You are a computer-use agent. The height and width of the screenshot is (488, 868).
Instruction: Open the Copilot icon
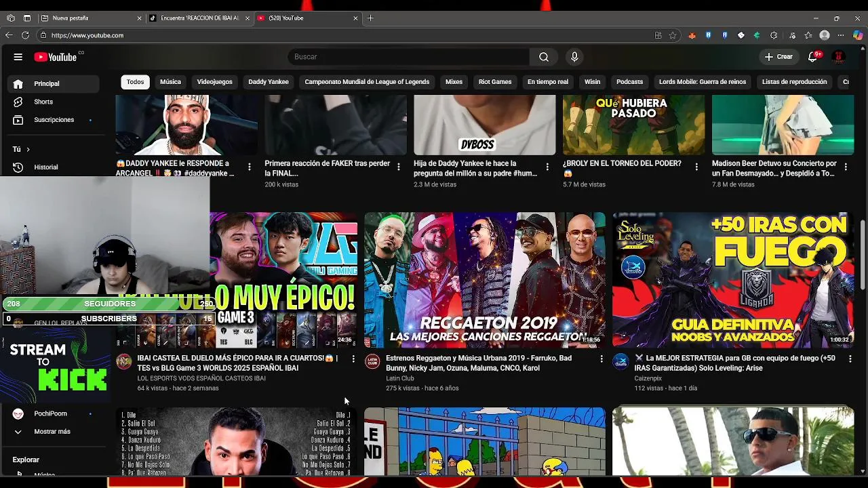pos(858,35)
